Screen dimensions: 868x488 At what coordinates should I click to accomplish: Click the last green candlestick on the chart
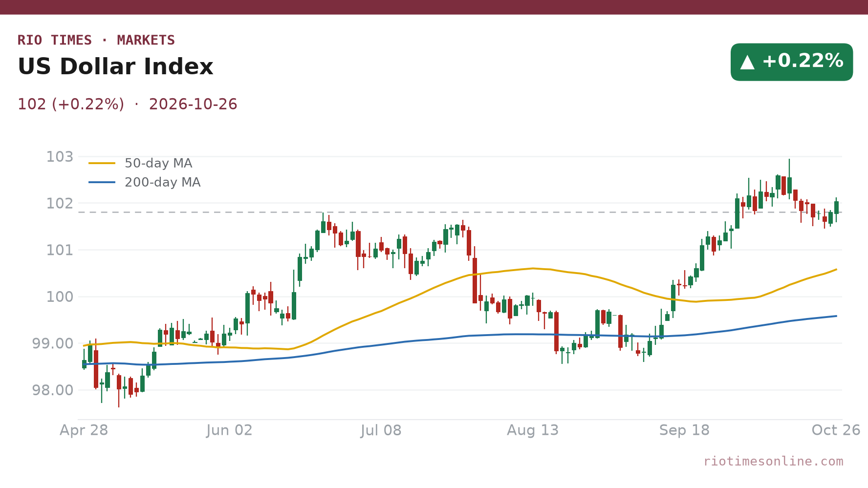point(836,208)
